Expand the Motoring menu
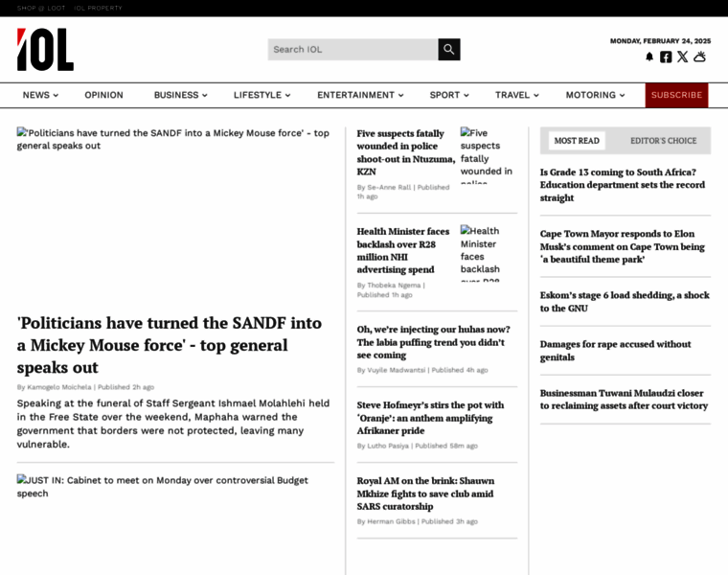Screen dimensions: 728x575 (595, 95)
